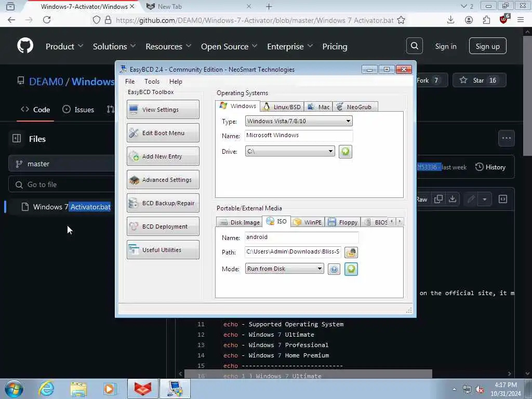This screenshot has height=399, width=532.
Task: Click the GitHub search icon
Action: (x=414, y=46)
